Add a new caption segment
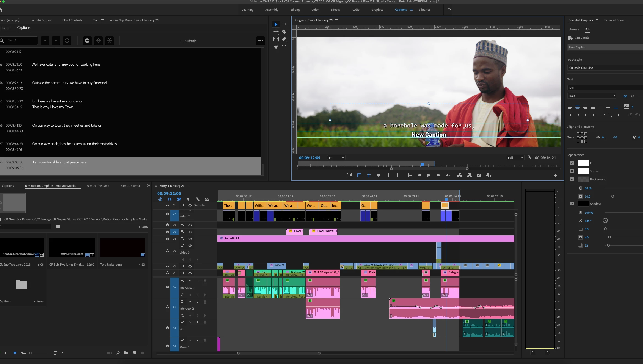The image size is (643, 364). 87,41
